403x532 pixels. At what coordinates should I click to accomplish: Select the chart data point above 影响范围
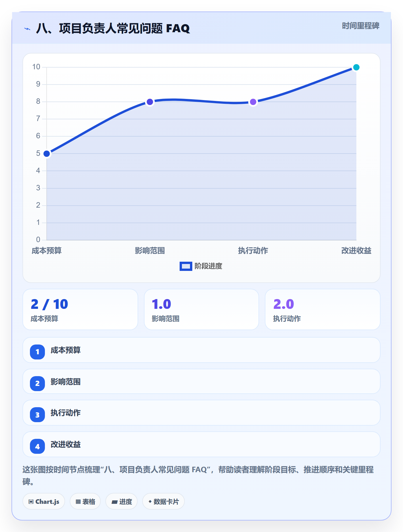[150, 102]
